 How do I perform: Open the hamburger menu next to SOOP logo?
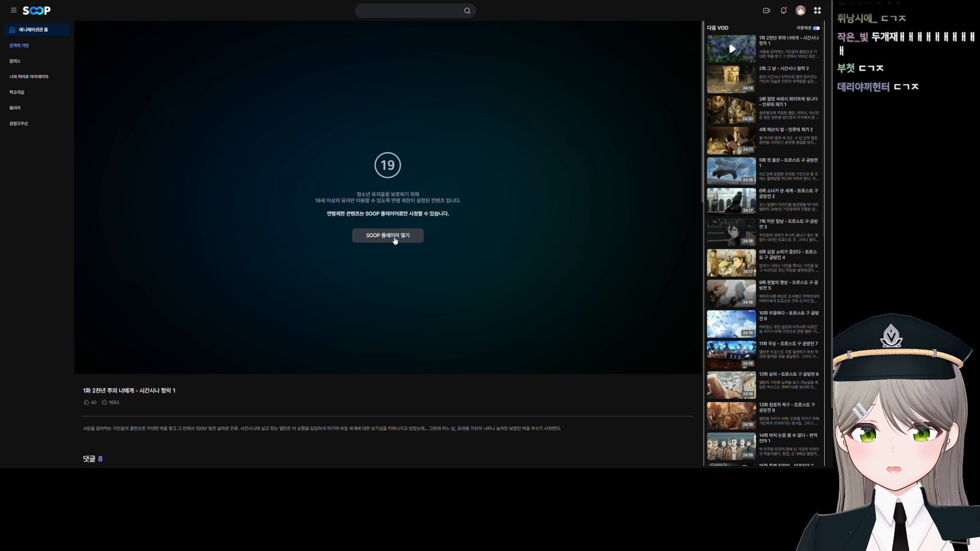click(x=14, y=10)
